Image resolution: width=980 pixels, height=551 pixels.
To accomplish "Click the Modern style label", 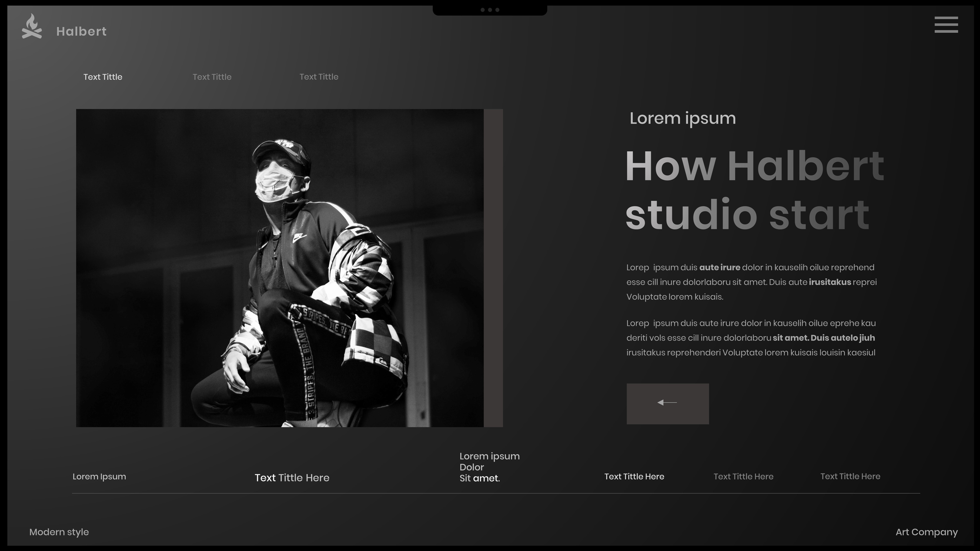I will pos(59,532).
